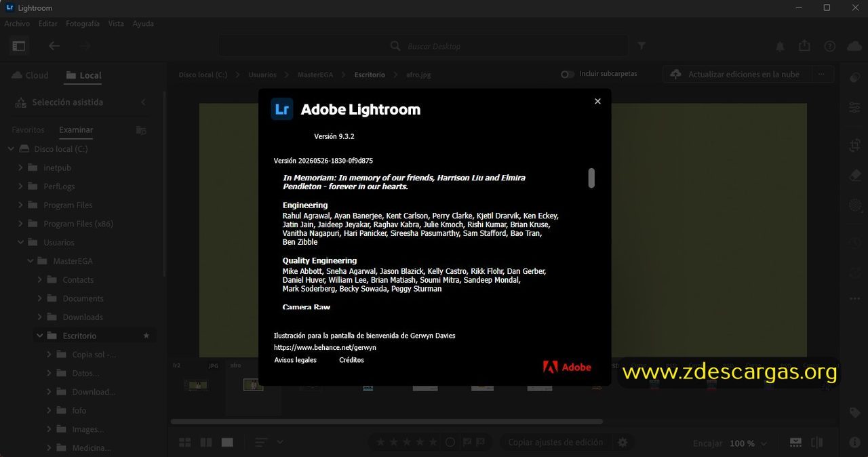Expand the PerfLogs folder
Image resolution: width=868 pixels, height=457 pixels.
click(x=21, y=186)
